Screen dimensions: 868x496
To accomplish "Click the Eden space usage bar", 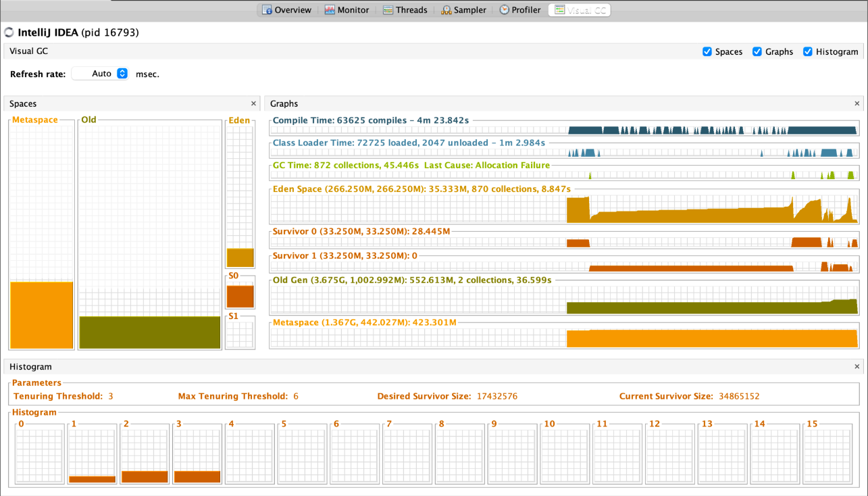I will (x=240, y=257).
